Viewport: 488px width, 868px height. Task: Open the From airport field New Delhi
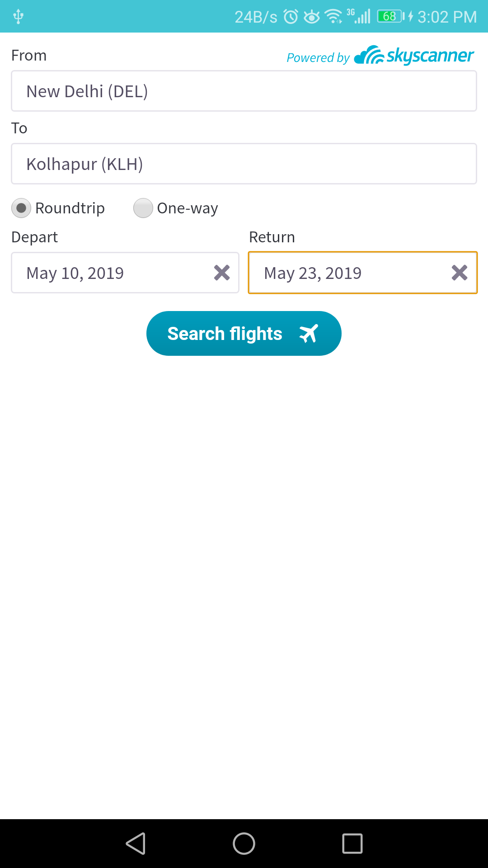244,91
